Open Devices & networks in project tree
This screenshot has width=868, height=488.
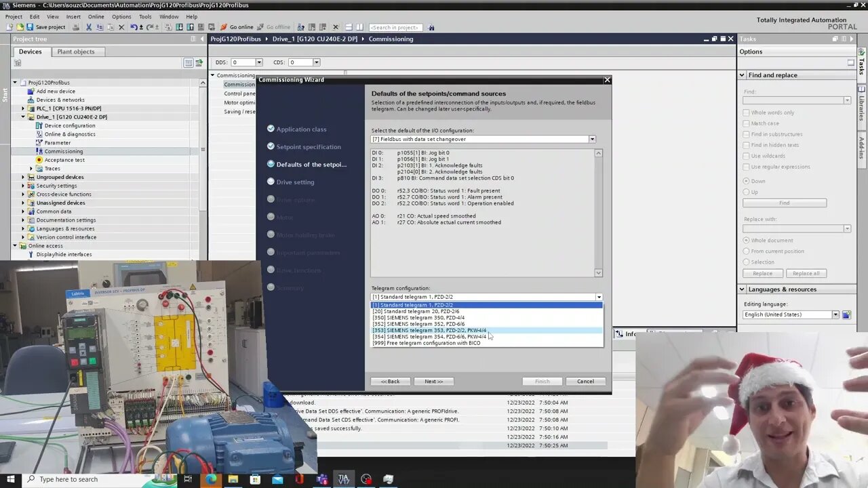click(x=60, y=100)
